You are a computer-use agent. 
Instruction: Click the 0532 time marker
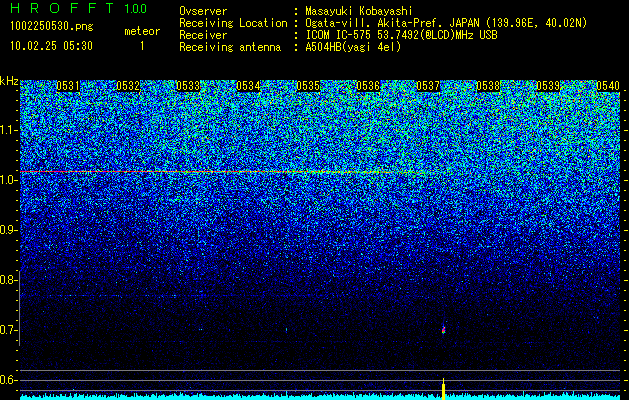(x=128, y=86)
